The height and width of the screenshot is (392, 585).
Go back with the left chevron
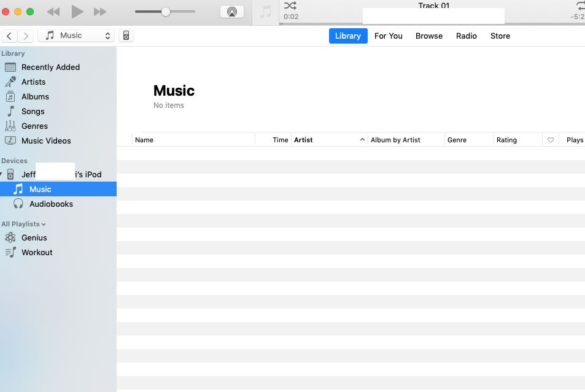click(9, 36)
